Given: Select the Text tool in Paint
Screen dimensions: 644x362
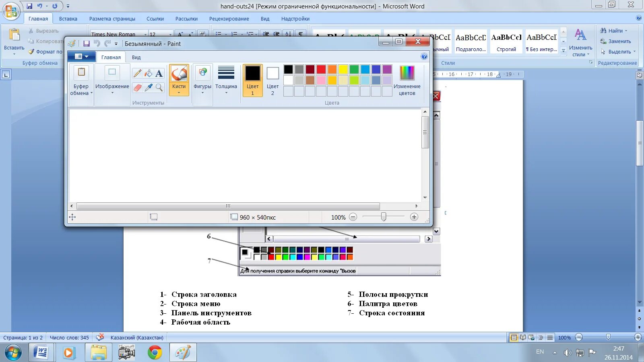Looking at the screenshot, I should click(159, 73).
